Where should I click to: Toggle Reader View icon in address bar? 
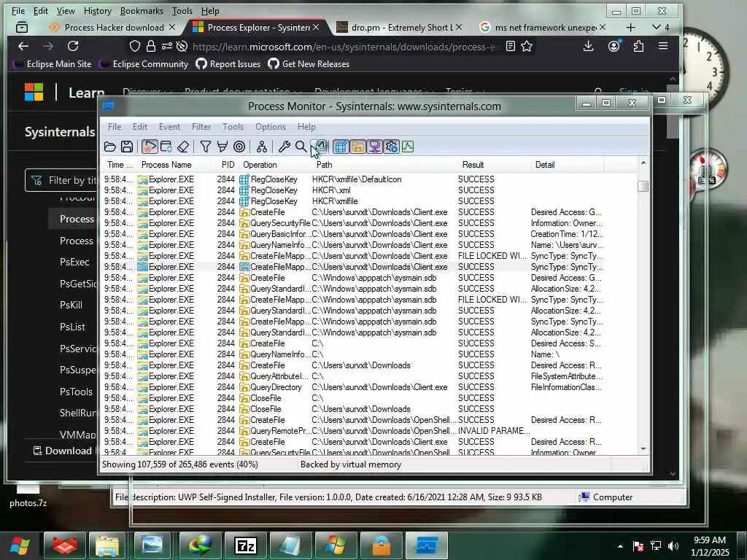pyautogui.click(x=510, y=46)
